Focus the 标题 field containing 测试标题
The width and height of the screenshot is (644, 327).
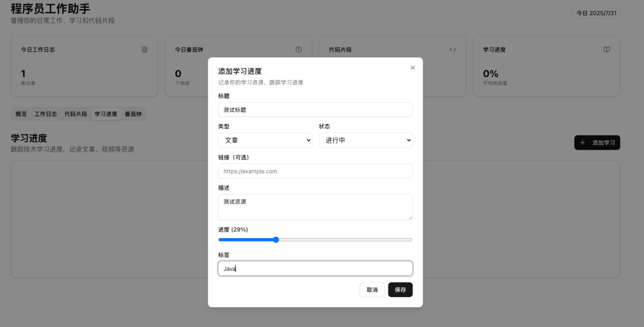315,110
